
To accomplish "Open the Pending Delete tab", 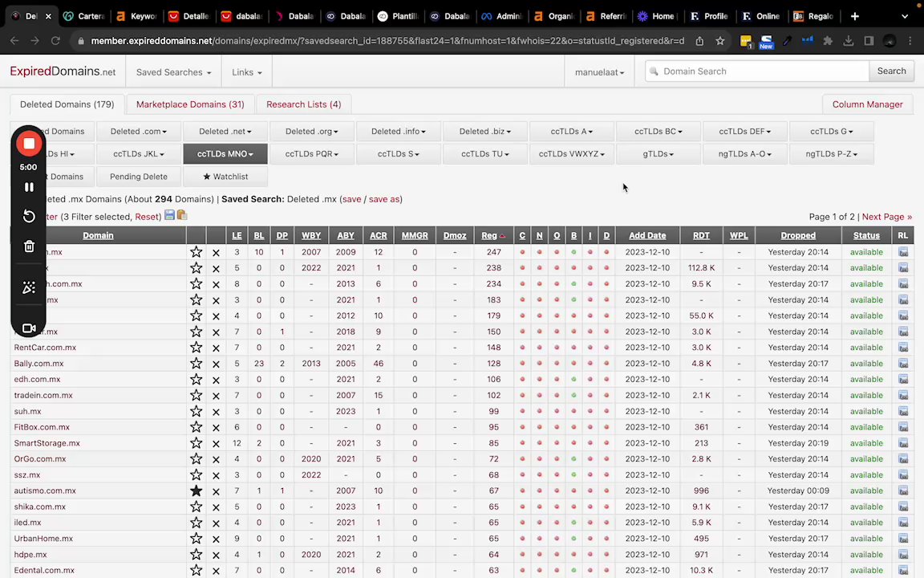I will (139, 177).
